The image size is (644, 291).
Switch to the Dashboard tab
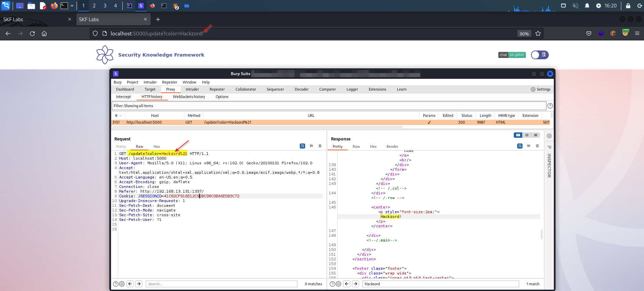click(125, 89)
